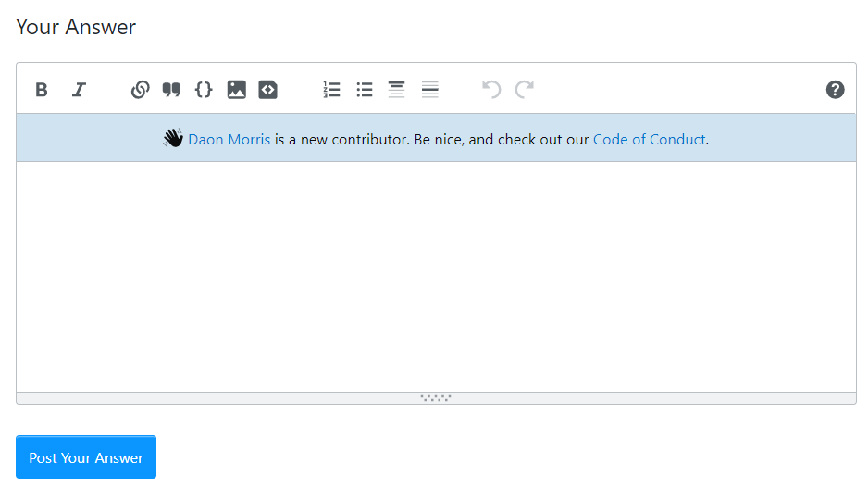Screen dimensions: 868x500
Task: Click inside the answer text area
Action: (436, 277)
